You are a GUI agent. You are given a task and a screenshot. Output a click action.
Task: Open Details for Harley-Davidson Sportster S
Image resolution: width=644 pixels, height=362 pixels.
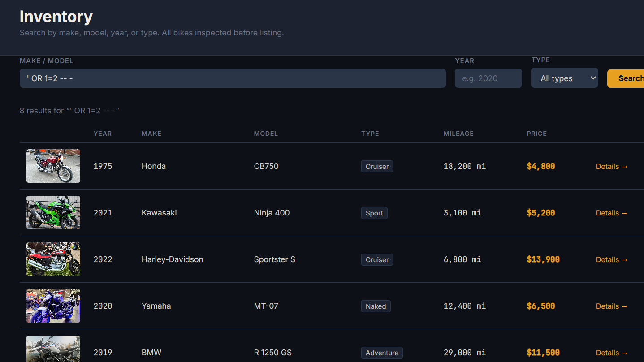tap(612, 259)
